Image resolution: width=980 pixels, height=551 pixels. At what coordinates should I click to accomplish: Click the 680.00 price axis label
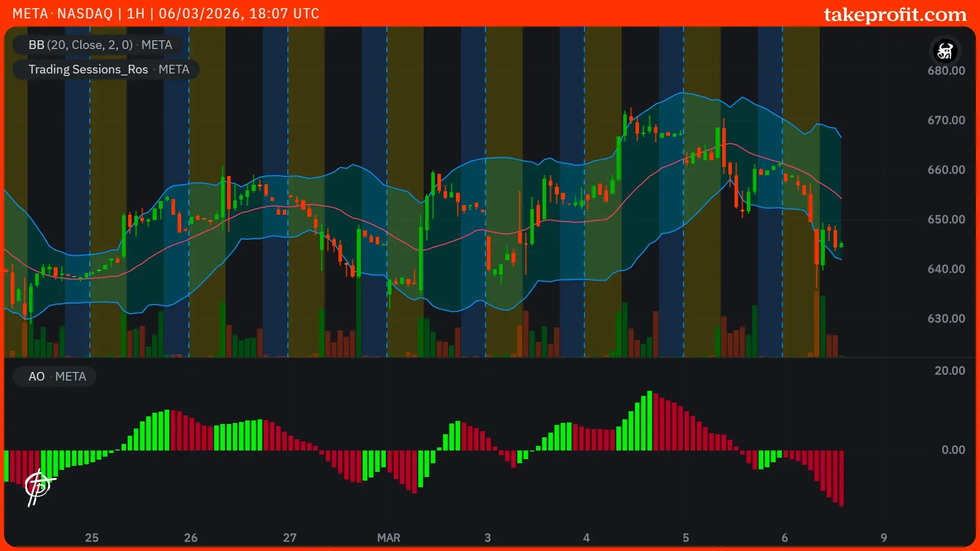[x=946, y=71]
